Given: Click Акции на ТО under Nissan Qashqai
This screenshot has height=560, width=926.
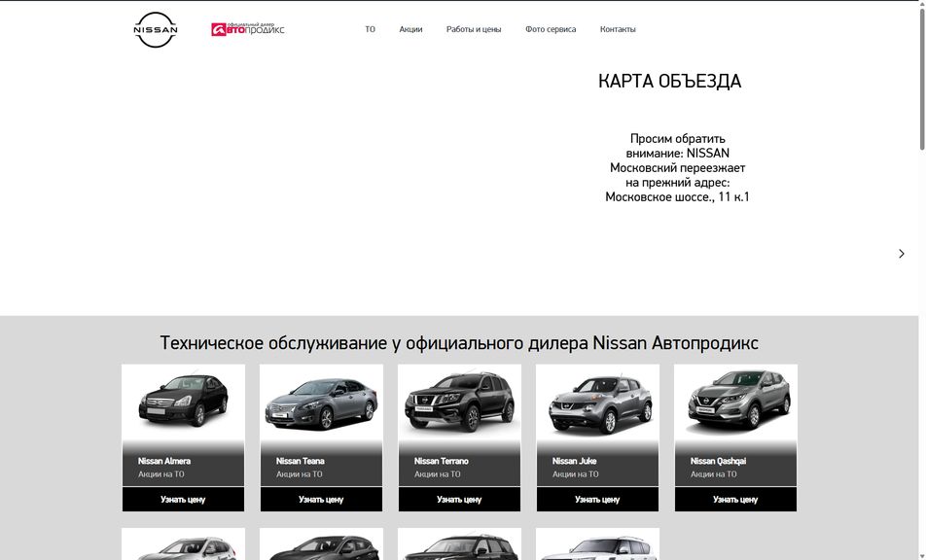Looking at the screenshot, I should [x=714, y=473].
